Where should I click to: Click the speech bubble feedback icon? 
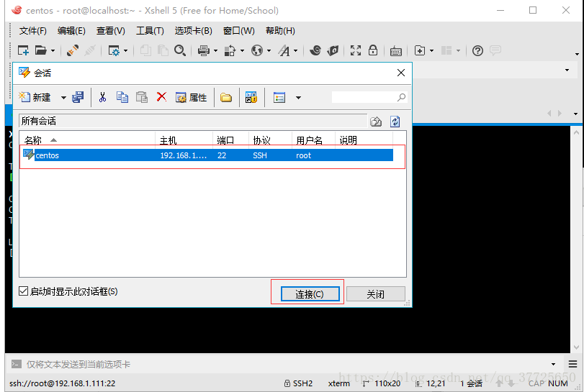pos(495,50)
